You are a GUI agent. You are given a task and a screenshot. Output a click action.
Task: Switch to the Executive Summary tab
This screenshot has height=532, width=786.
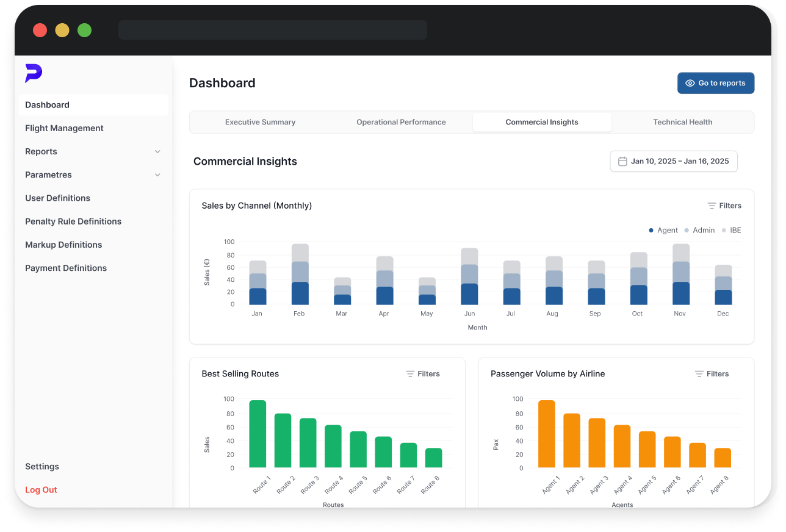pos(260,122)
